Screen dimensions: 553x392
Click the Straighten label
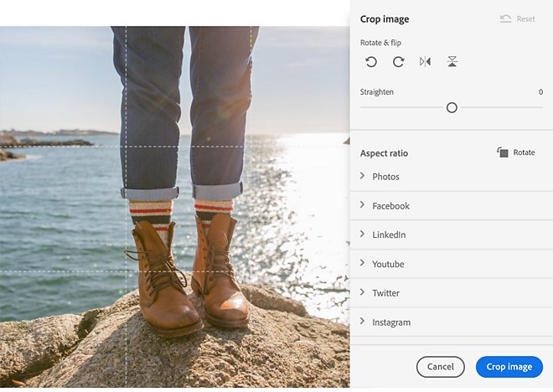coord(377,92)
